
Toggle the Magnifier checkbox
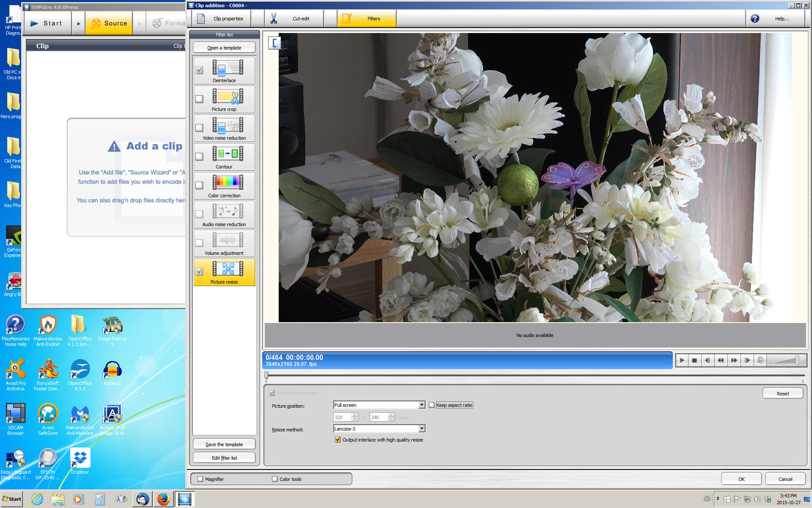(200, 479)
